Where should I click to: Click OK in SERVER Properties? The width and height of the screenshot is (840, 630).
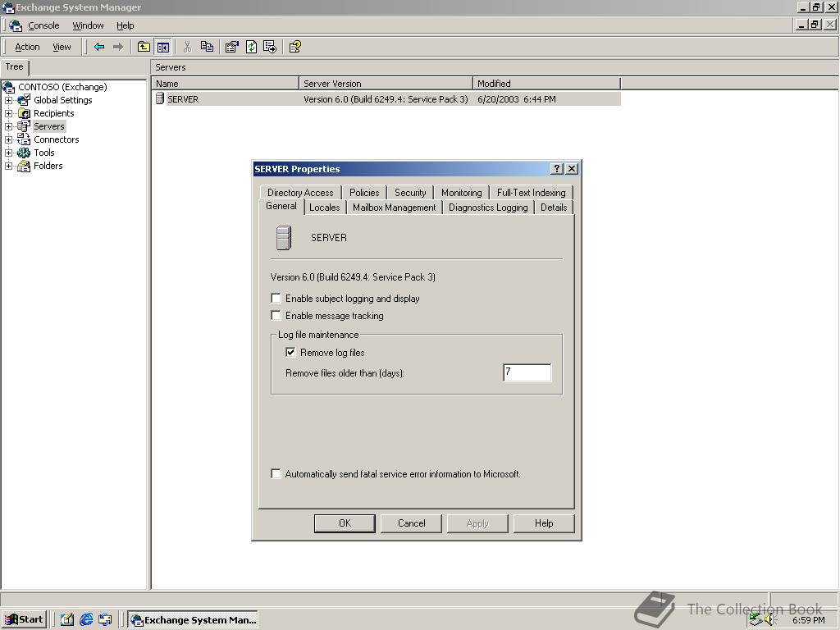[x=345, y=523]
